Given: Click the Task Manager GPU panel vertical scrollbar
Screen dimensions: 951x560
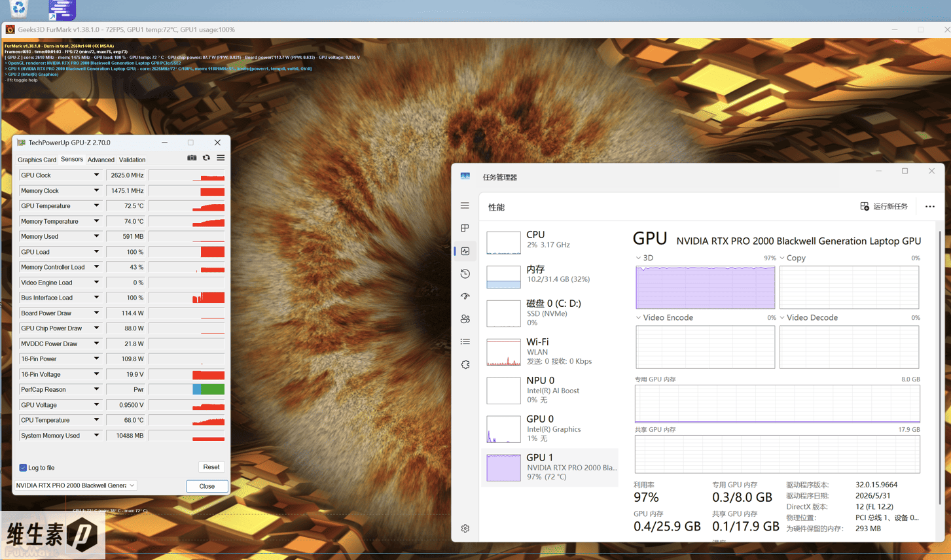Looking at the screenshot, I should 941,366.
